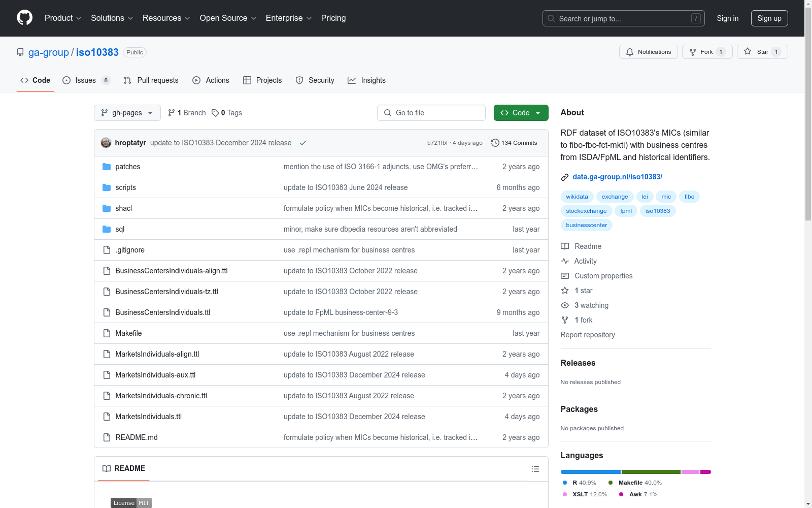The image size is (812, 508).
Task: Expand the Product menu
Action: (63, 18)
